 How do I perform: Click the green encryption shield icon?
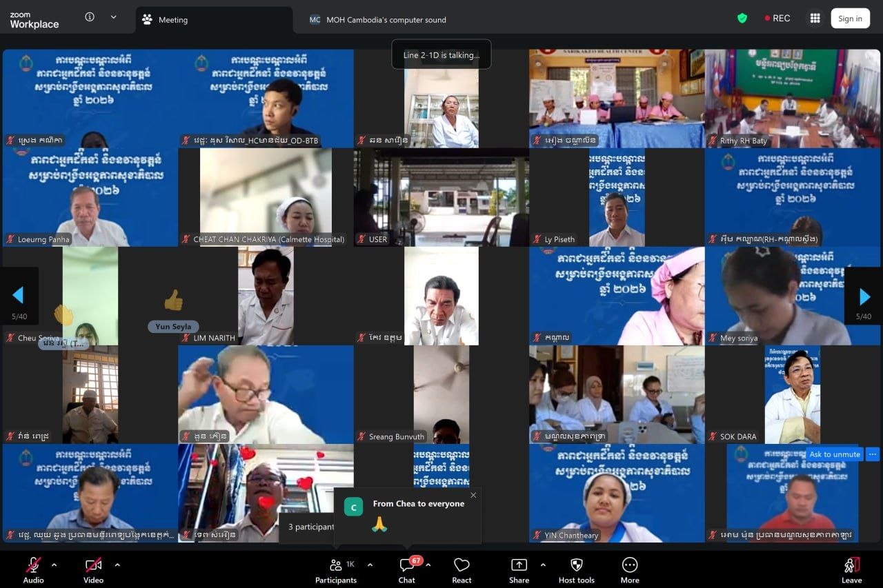(742, 19)
